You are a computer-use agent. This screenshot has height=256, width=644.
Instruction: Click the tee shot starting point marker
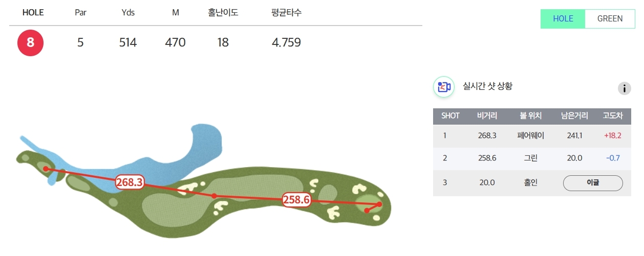point(46,168)
